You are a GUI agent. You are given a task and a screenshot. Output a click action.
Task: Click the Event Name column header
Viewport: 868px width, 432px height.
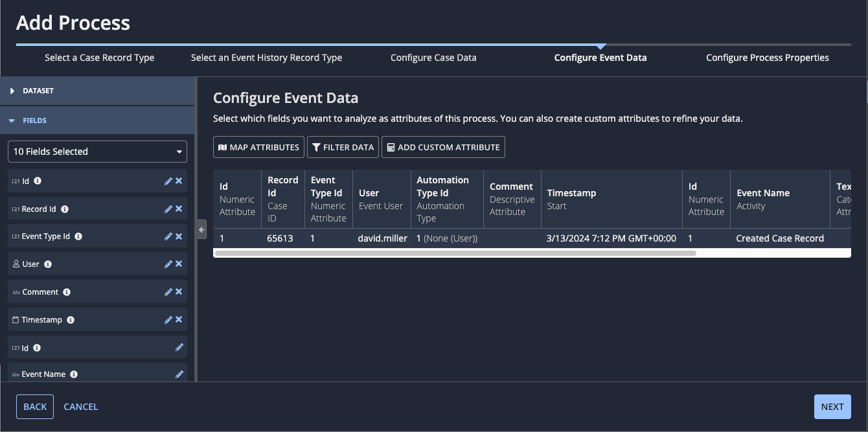(780, 199)
